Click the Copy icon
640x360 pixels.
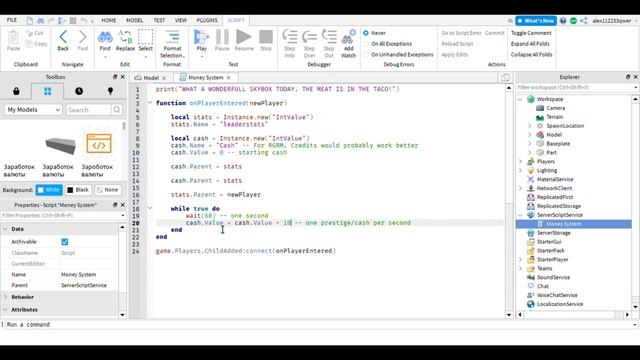(x=29, y=44)
